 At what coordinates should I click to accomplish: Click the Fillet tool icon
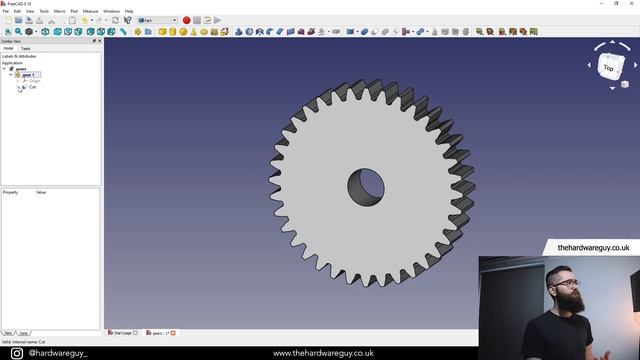tap(270, 31)
